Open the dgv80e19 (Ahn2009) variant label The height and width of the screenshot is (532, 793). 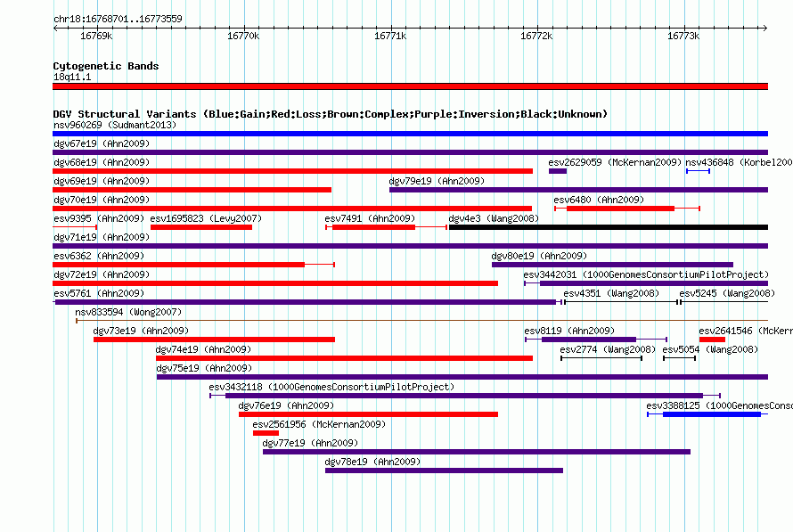[x=539, y=256]
